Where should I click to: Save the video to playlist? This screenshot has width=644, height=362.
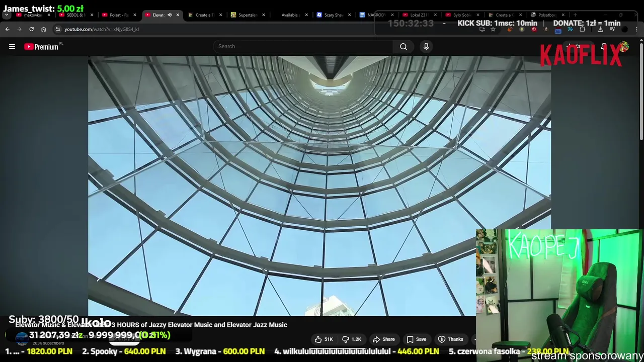416,339
